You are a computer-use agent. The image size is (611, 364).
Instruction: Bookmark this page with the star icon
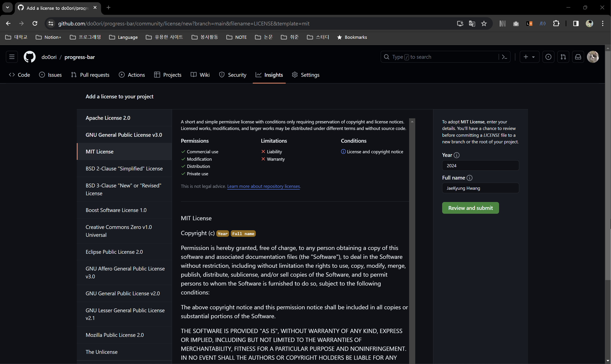484,24
